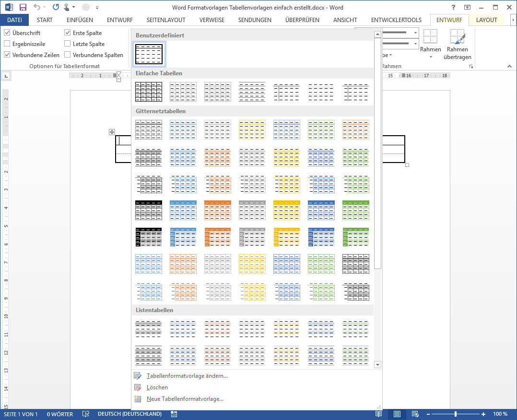The height and width of the screenshot is (420, 517).
Task: Switch to web layout view icon
Action: click(415, 414)
